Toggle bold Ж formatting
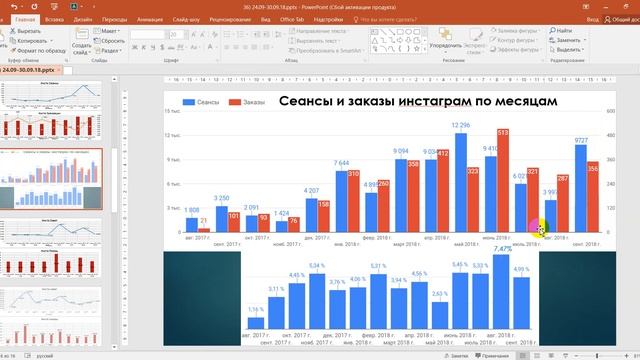This screenshot has height=360, width=640. coord(135,47)
